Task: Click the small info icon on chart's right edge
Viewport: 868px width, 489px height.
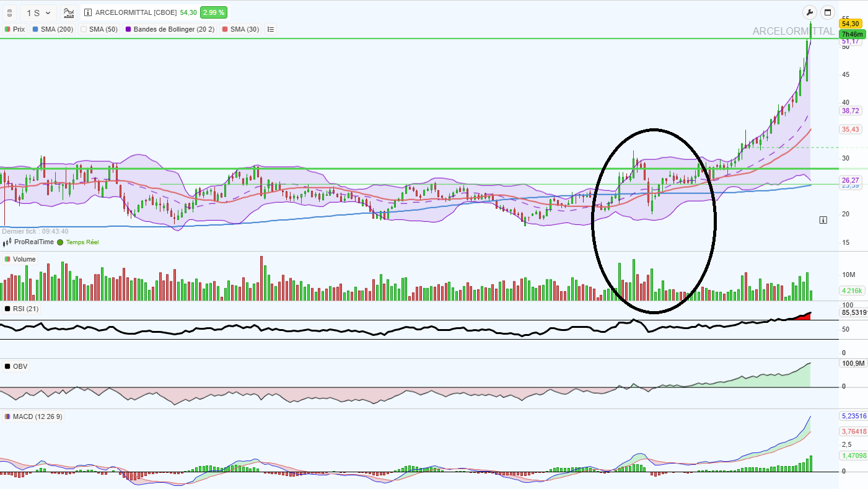Action: coord(823,219)
